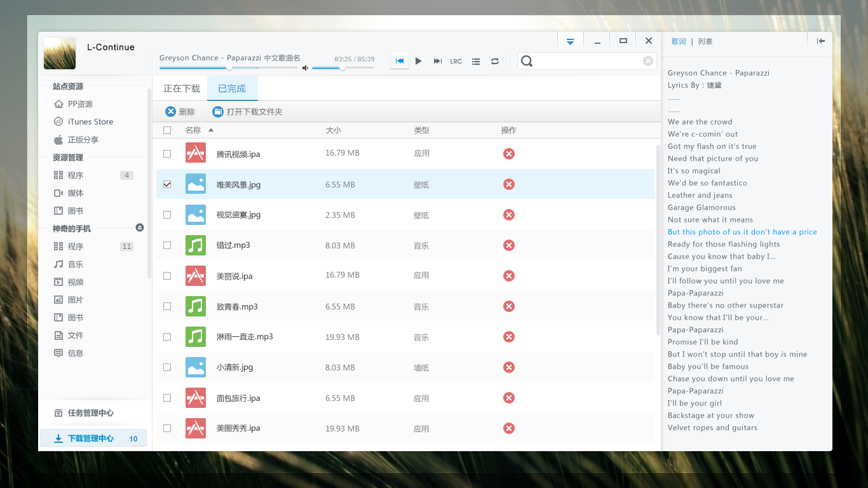Open the title bar dropdown menu

pos(570,41)
